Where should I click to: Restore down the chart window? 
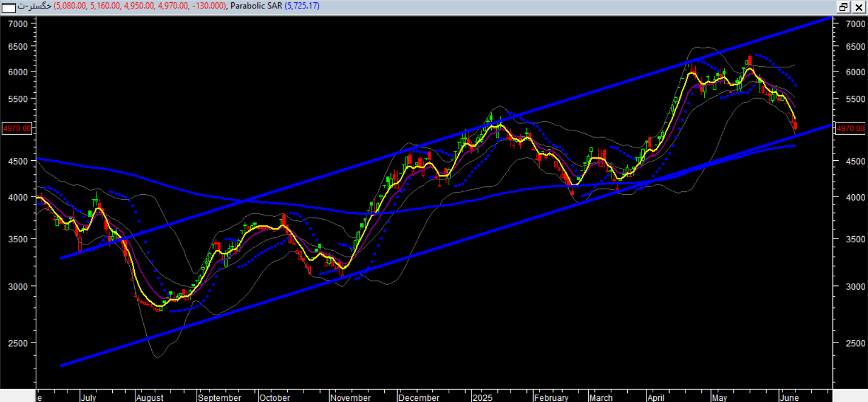coord(844,7)
